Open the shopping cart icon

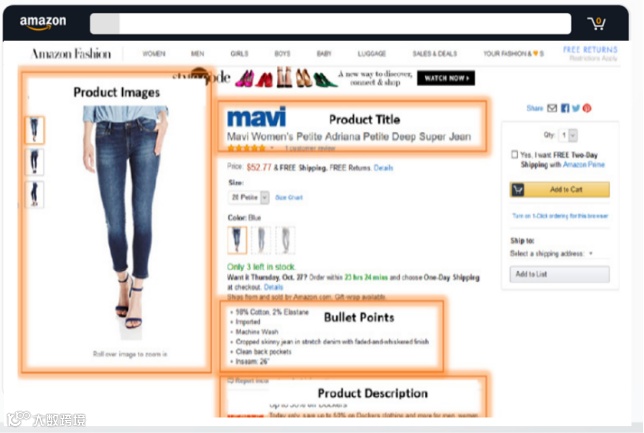click(596, 23)
